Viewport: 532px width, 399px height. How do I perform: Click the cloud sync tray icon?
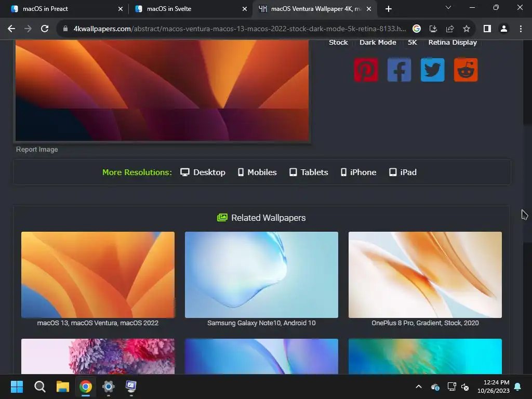click(x=435, y=387)
